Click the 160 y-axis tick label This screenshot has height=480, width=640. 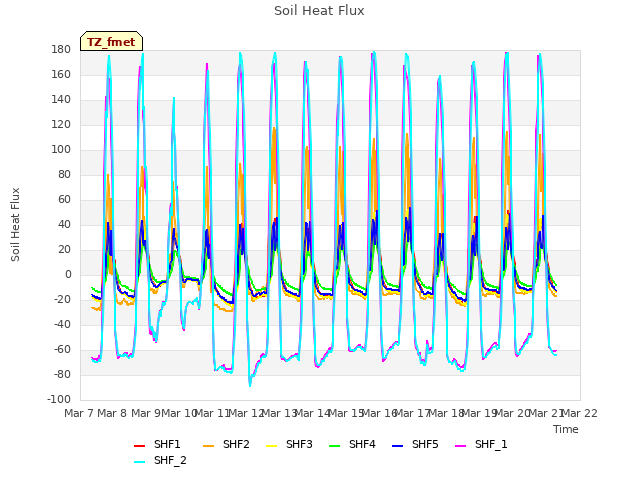61,75
